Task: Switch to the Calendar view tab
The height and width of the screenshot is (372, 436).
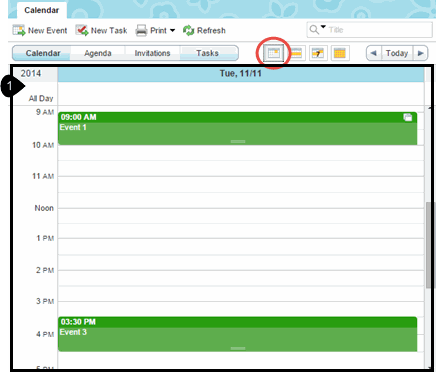Action: (43, 53)
